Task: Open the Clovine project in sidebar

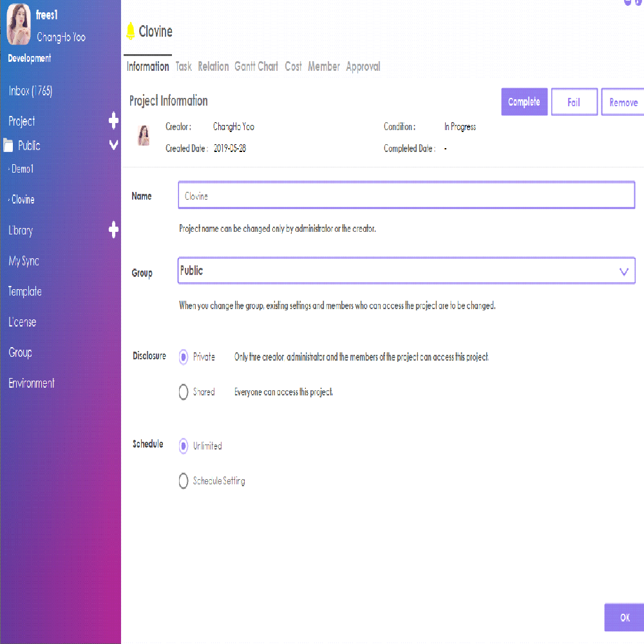Action: pyautogui.click(x=23, y=200)
